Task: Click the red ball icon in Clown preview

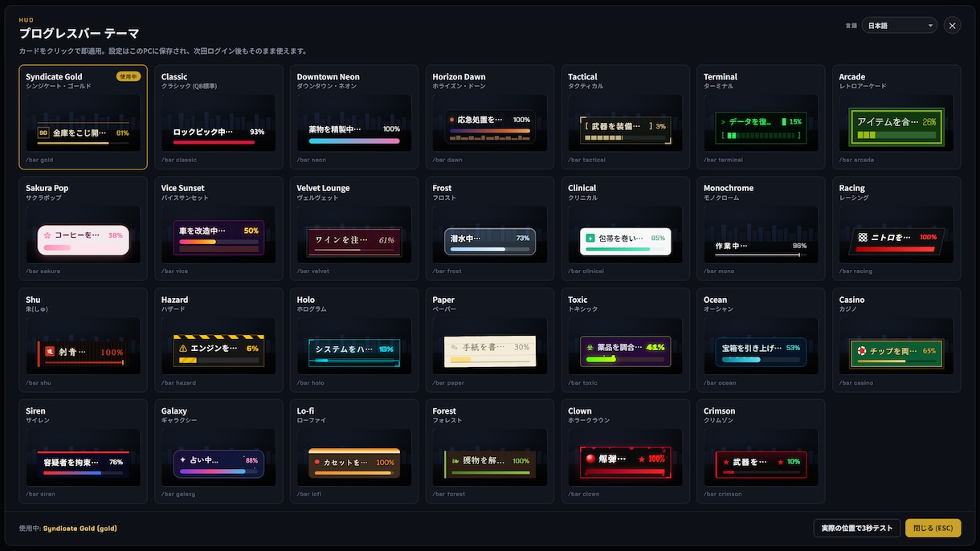Action: (x=590, y=459)
